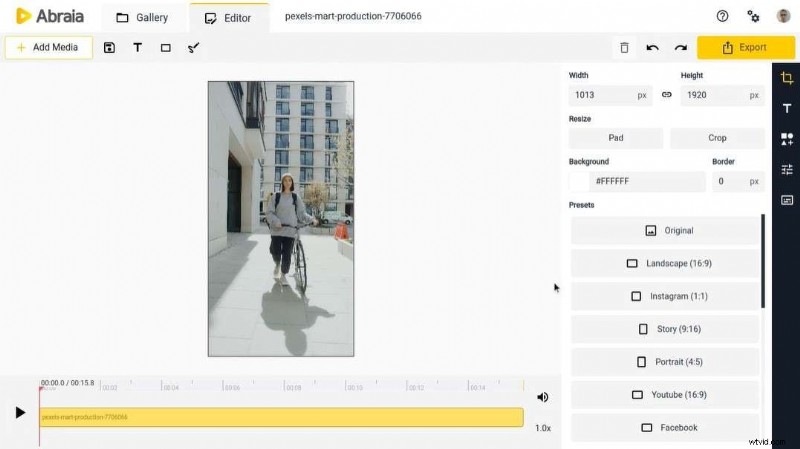Select the yellow video clip in the timeline

click(x=282, y=417)
